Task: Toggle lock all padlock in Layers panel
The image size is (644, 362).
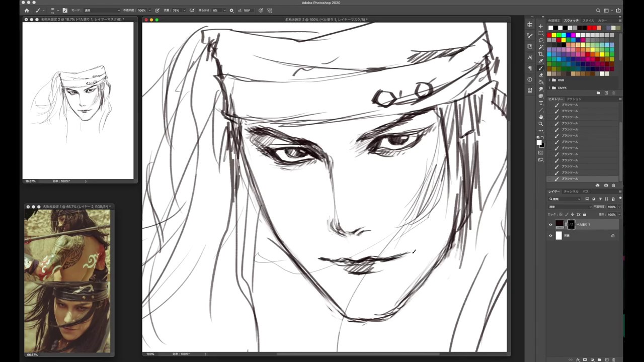Action: tap(584, 215)
